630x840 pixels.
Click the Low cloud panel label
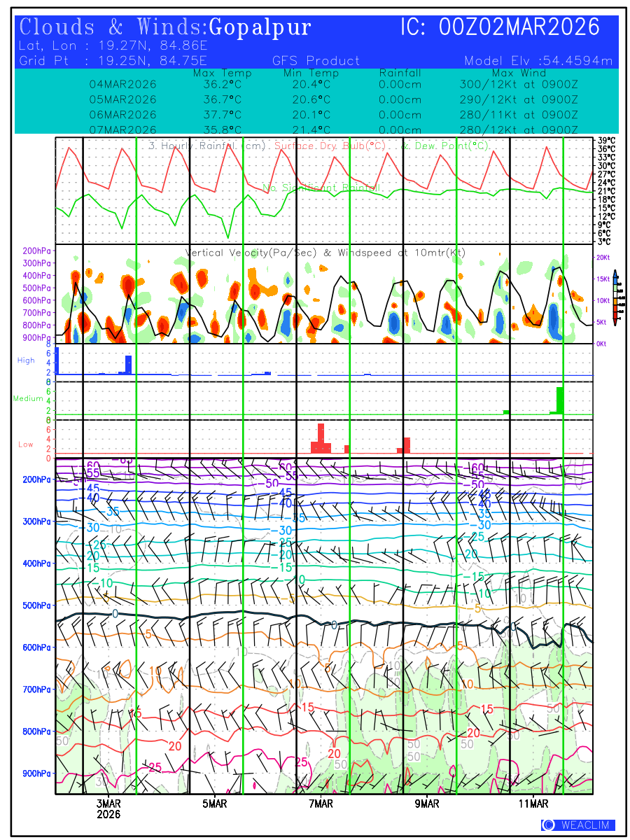coord(25,444)
